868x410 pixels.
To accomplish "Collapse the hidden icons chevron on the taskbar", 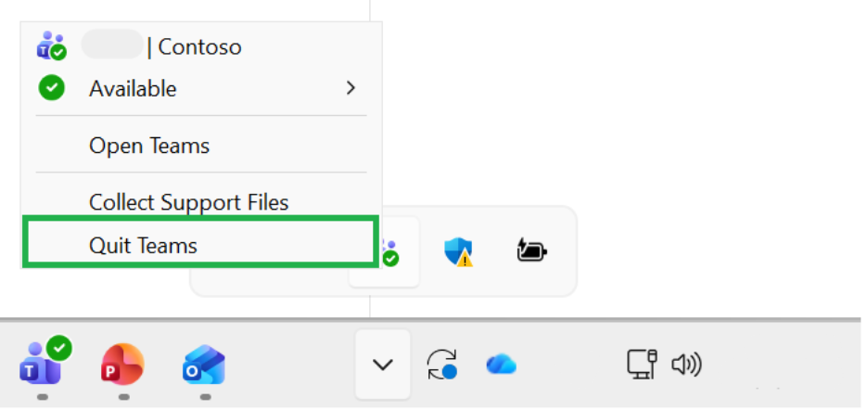I will (x=383, y=365).
